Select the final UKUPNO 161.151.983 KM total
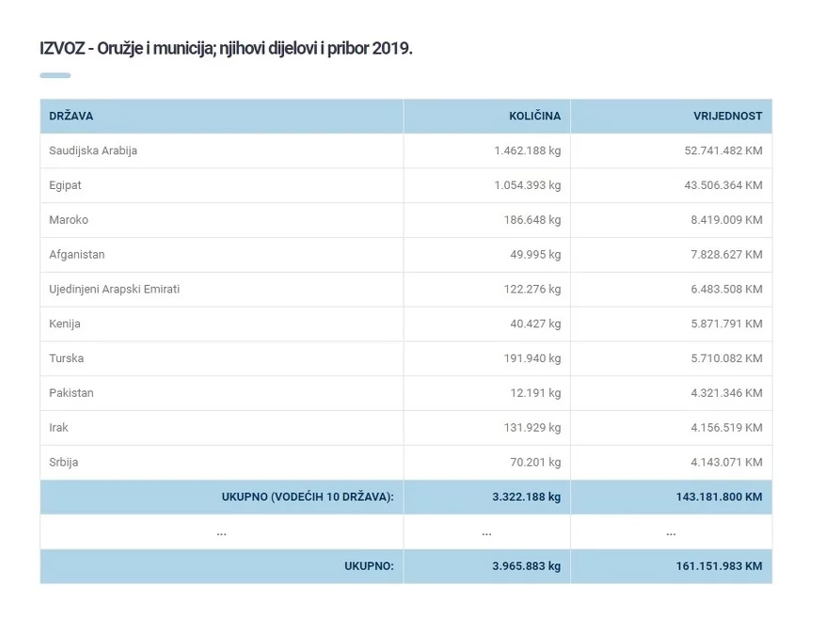The height and width of the screenshot is (644, 823). coord(719,567)
